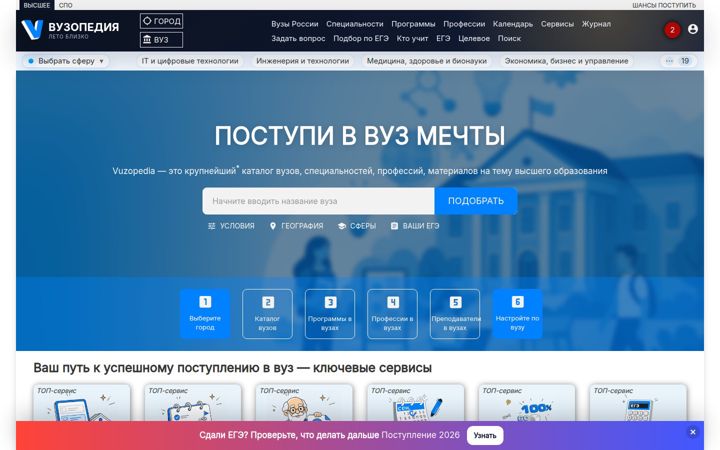
Task: Open the Календарь menu item
Action: pyautogui.click(x=512, y=24)
